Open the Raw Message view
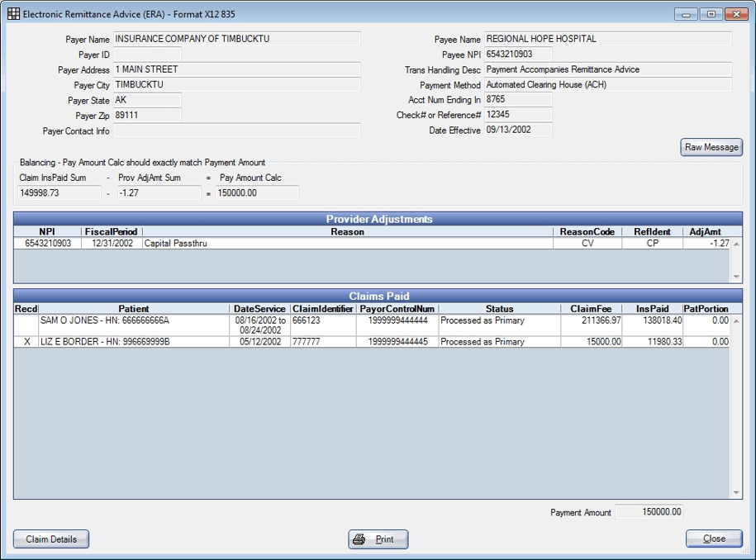The width and height of the screenshot is (756, 560). [x=712, y=147]
